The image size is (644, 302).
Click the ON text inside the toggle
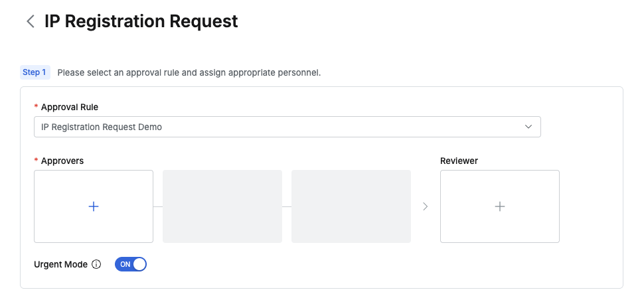tap(125, 264)
